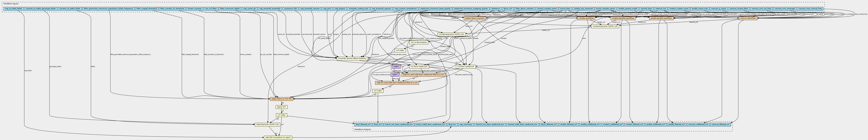Click the varscan_strand_filter input box
The image size is (868, 140).
pyautogui.click(x=738, y=8)
